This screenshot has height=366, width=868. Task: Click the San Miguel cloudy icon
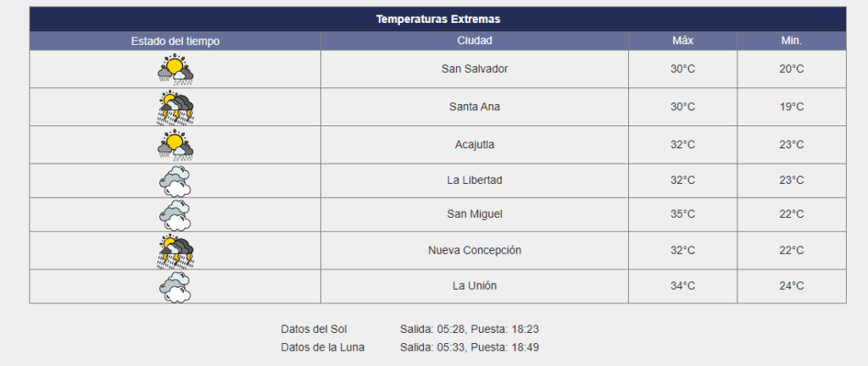(175, 214)
